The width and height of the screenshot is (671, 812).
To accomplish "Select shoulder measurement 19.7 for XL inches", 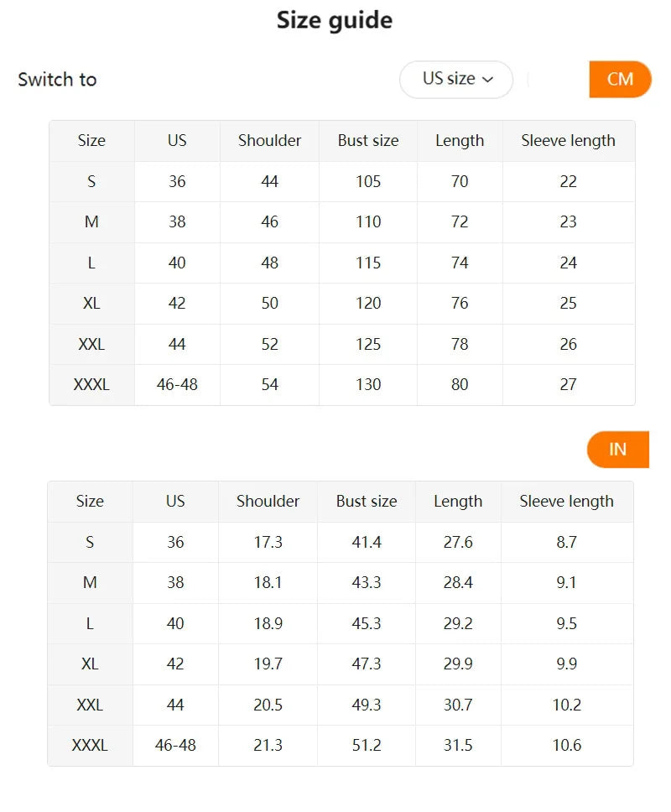I will (x=267, y=664).
